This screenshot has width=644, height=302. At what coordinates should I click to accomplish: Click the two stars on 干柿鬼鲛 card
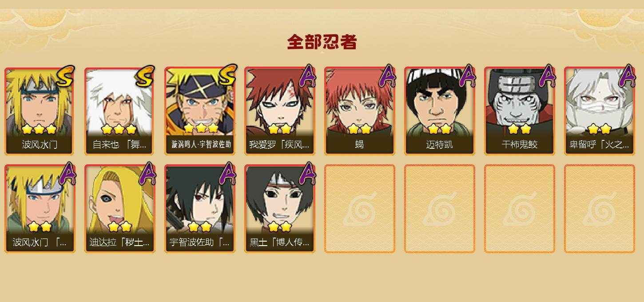(x=520, y=129)
